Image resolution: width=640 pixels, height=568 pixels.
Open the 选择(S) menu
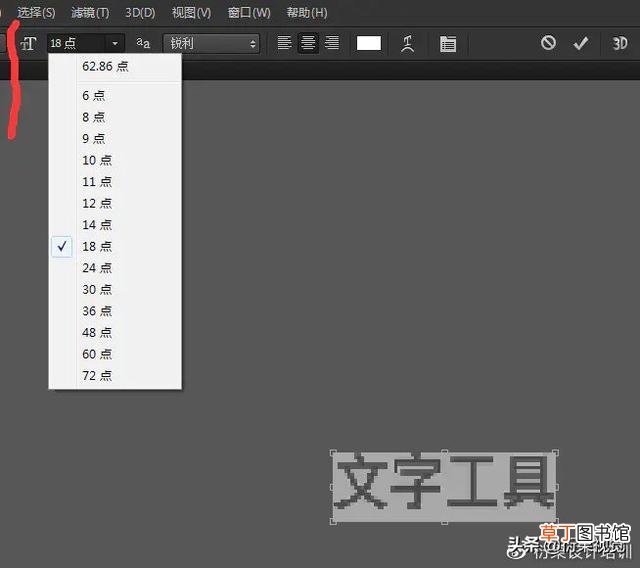[x=36, y=13]
